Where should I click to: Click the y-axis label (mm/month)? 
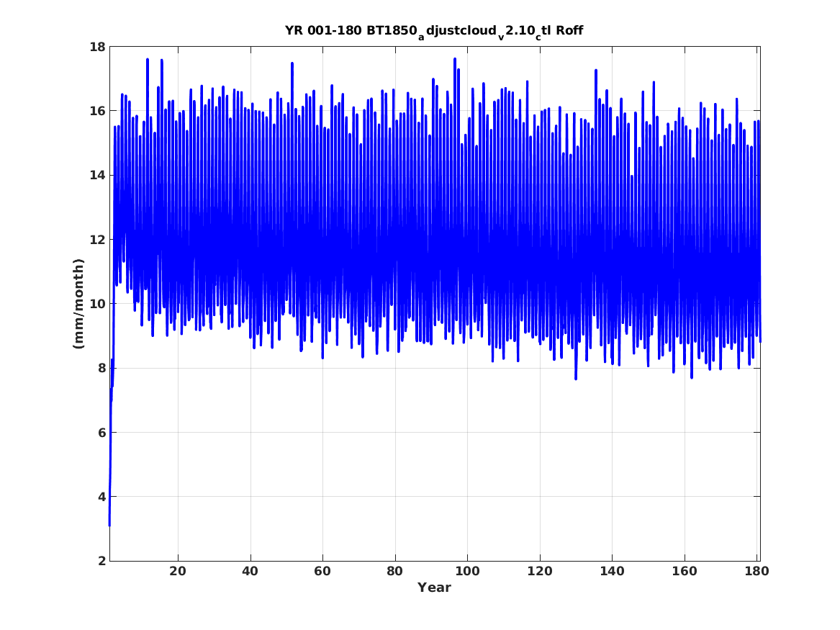(x=78, y=304)
